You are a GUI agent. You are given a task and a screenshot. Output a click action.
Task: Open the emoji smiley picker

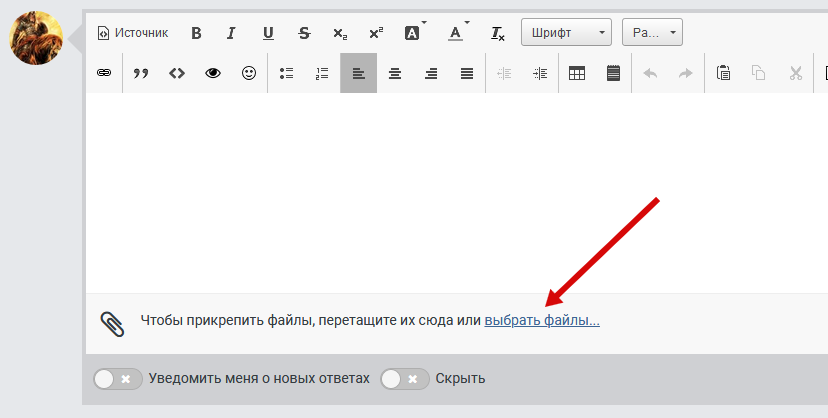click(249, 73)
